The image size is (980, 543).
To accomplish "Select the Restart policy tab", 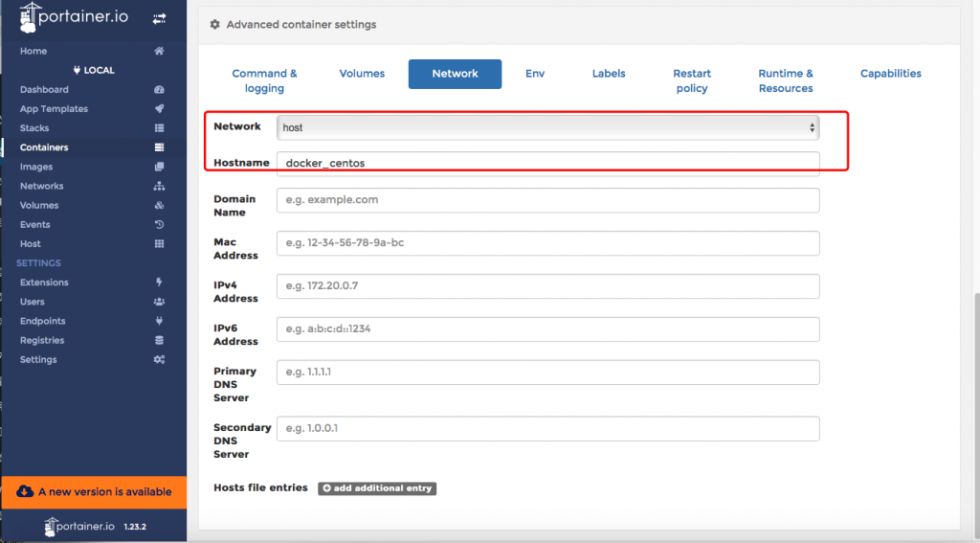I will click(x=691, y=80).
